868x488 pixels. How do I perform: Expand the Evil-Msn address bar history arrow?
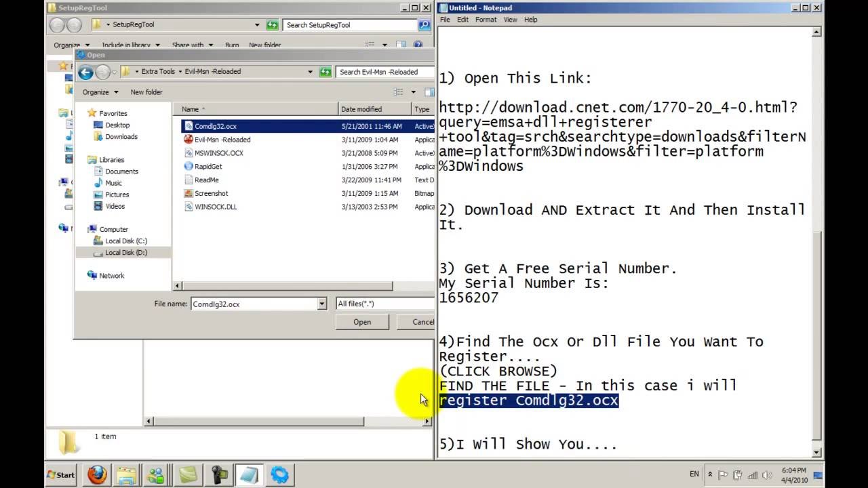point(311,71)
